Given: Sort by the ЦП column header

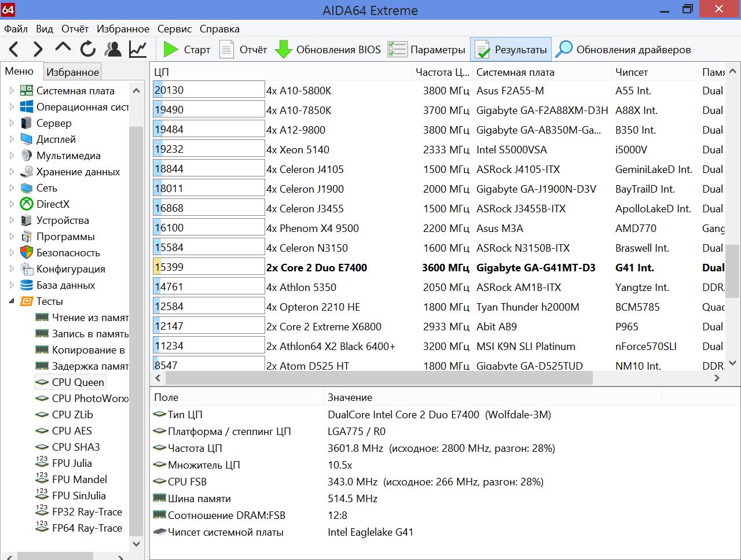Looking at the screenshot, I should point(281,72).
